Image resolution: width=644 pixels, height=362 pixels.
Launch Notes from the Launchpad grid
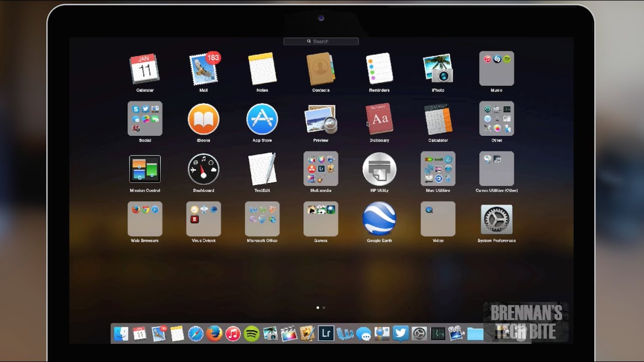[x=262, y=69]
